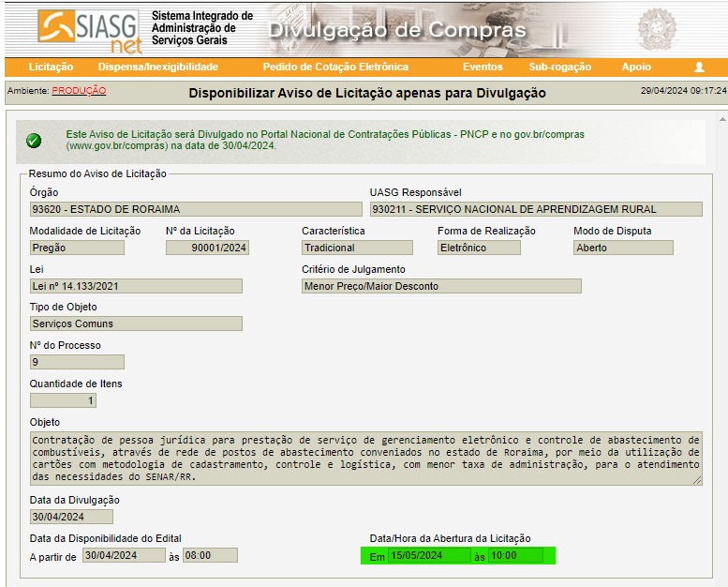Click the Data/Hora da Abertura da Licitação label
The image size is (728, 587).
coord(450,538)
